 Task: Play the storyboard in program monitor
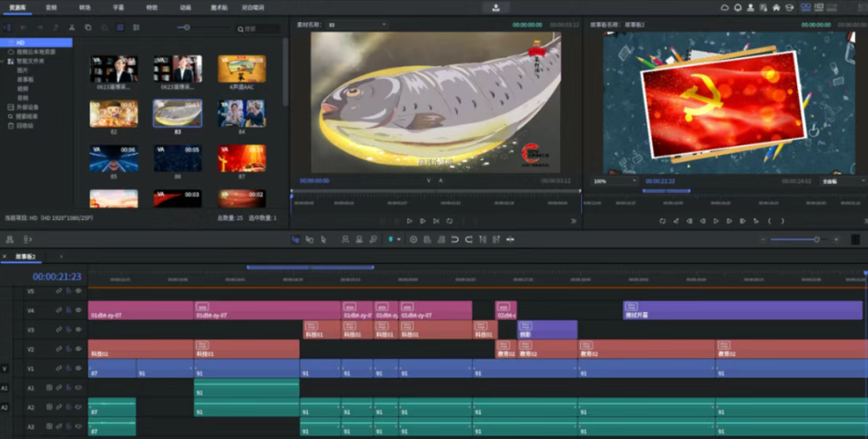point(715,221)
